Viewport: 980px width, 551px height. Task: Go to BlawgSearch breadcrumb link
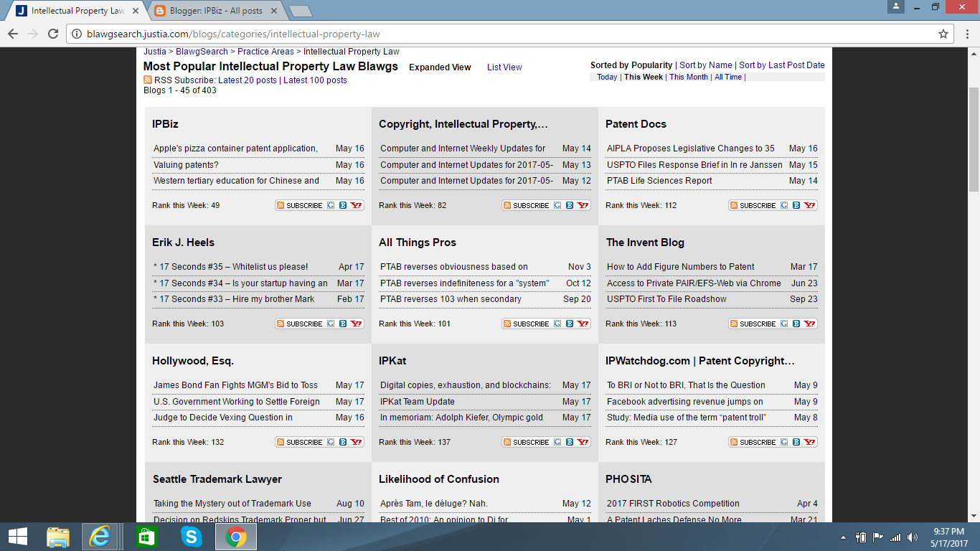point(202,52)
